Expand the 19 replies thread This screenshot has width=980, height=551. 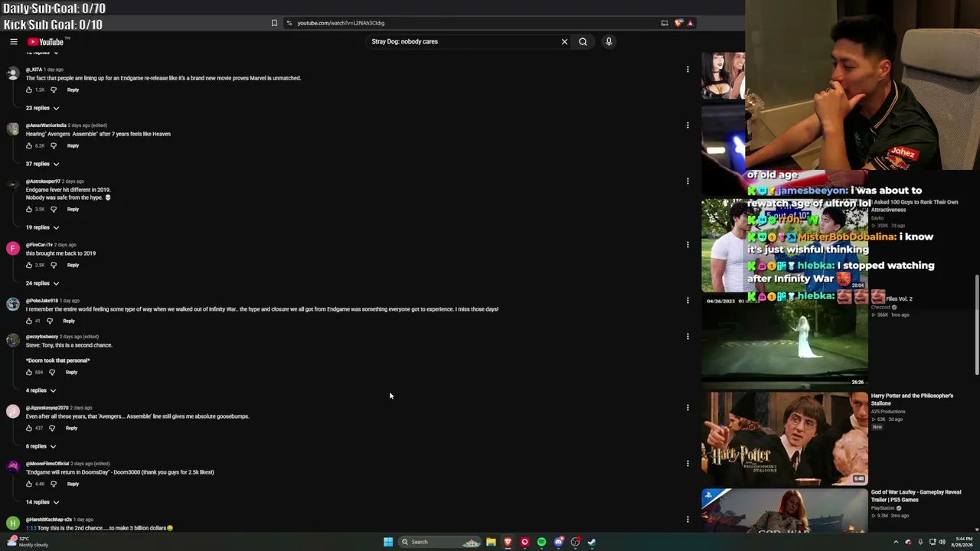point(42,227)
